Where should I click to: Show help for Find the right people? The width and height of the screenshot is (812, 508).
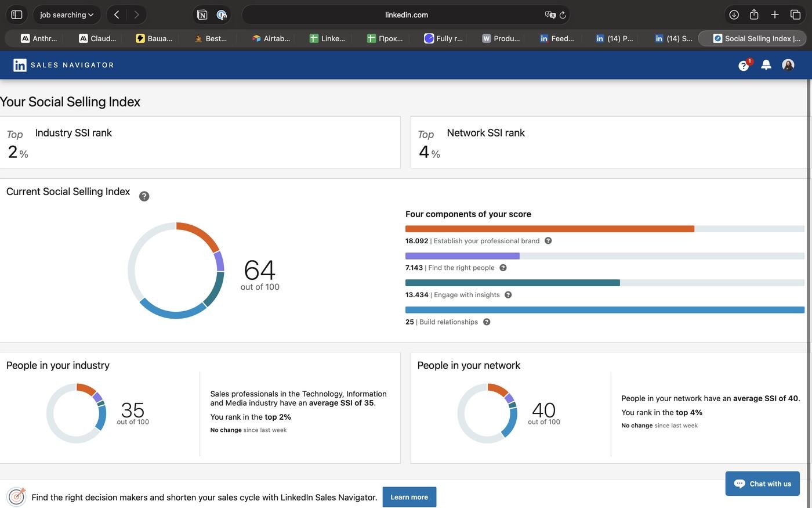click(503, 268)
